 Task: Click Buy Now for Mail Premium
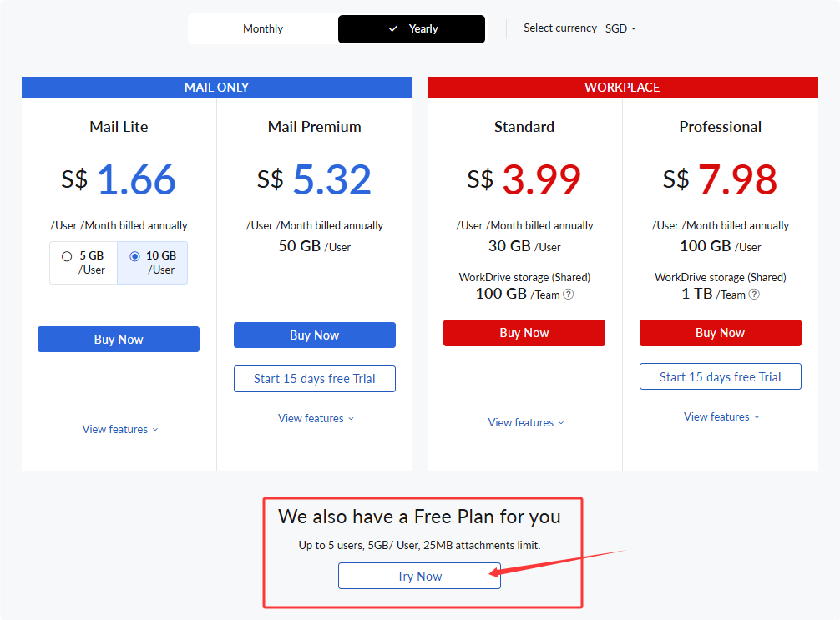pos(315,335)
